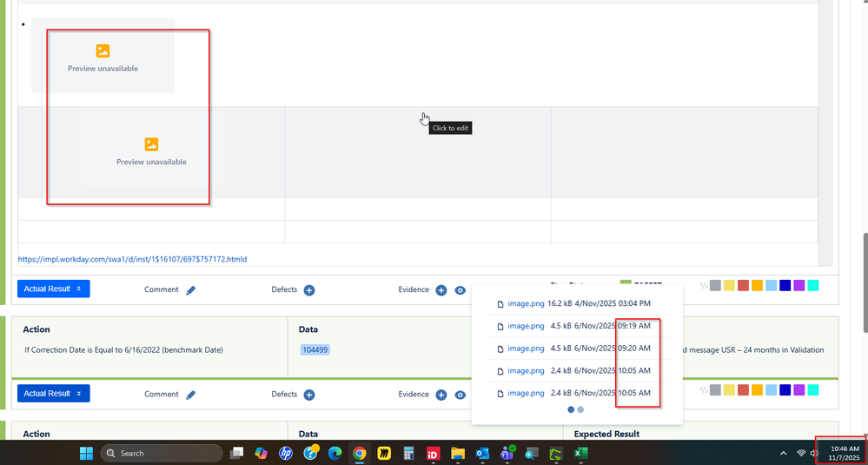Pick gray swatch in row below workday link
Image resolution: width=868 pixels, height=465 pixels.
715,286
